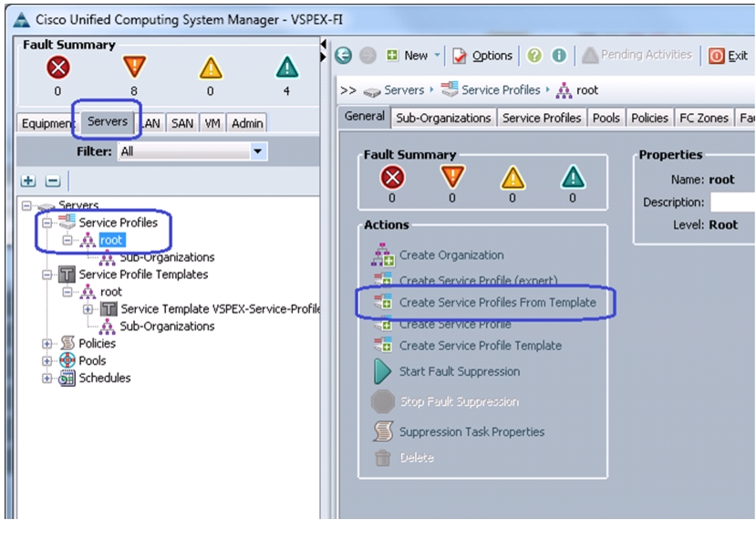The width and height of the screenshot is (756, 551).
Task: Click Suppression Task Properties link
Action: pyautogui.click(x=471, y=431)
